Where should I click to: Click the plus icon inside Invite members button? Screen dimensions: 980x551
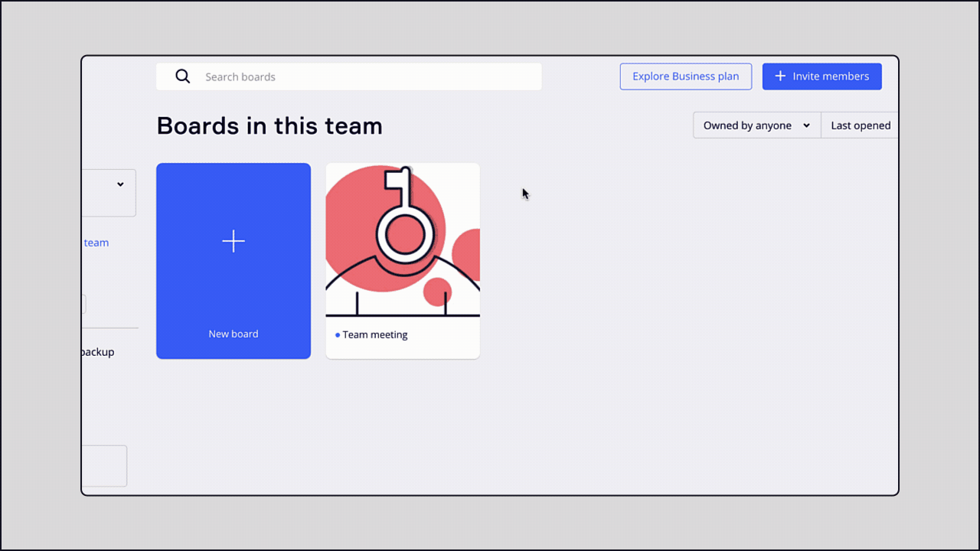click(780, 76)
